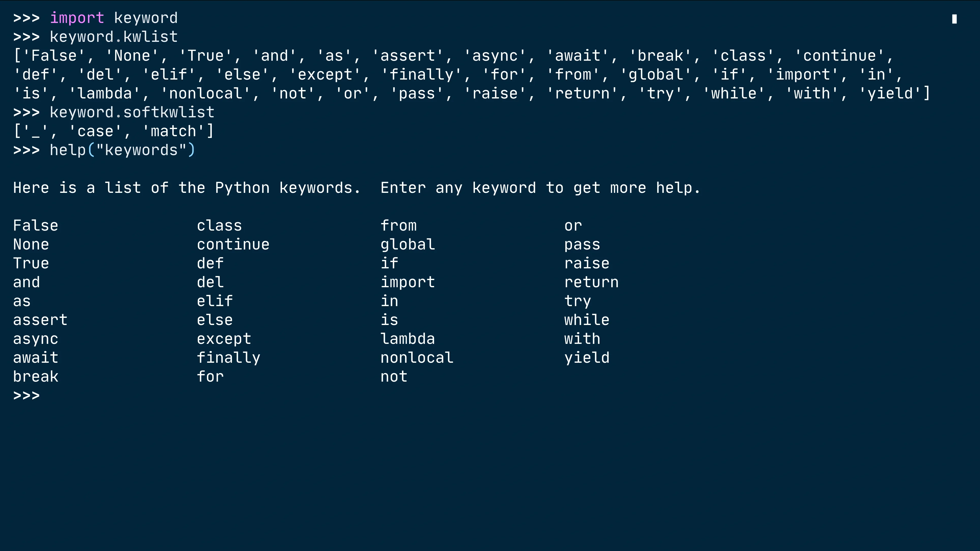Click the keyword.softkwlist command text
Screen dimensions: 980x551
(132, 112)
